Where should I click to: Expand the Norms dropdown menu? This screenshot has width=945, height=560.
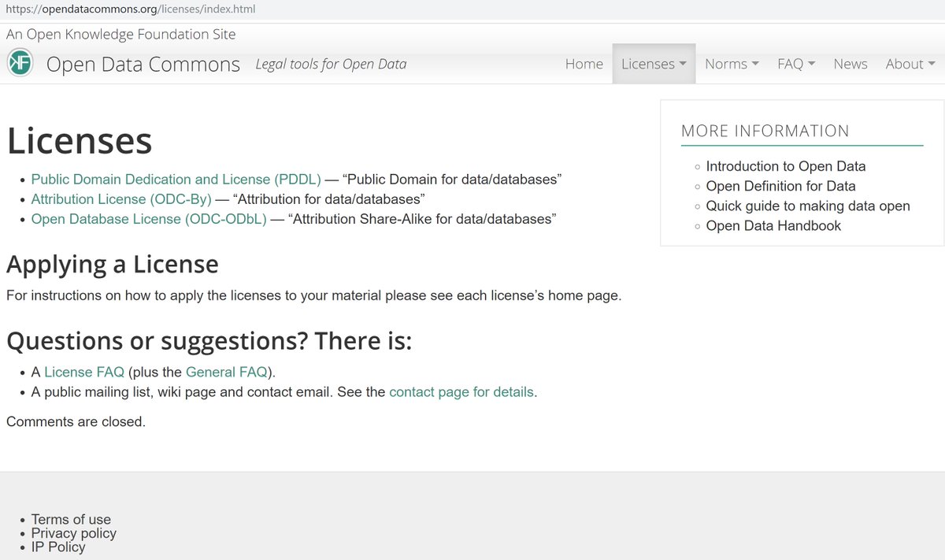[x=732, y=64]
